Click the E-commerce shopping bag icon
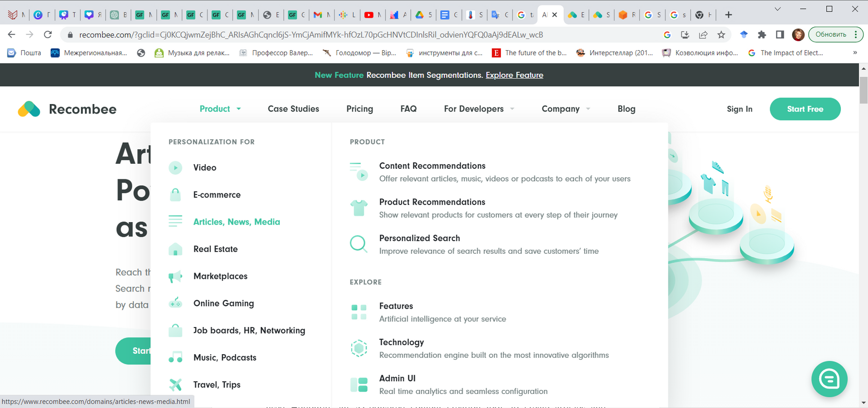Image resolution: width=868 pixels, height=408 pixels. 175,194
